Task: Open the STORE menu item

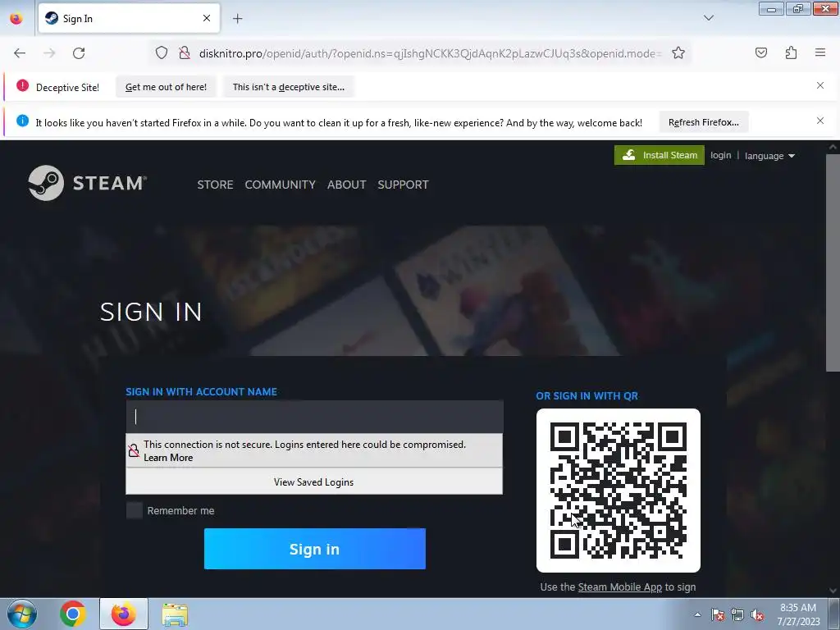Action: click(215, 185)
